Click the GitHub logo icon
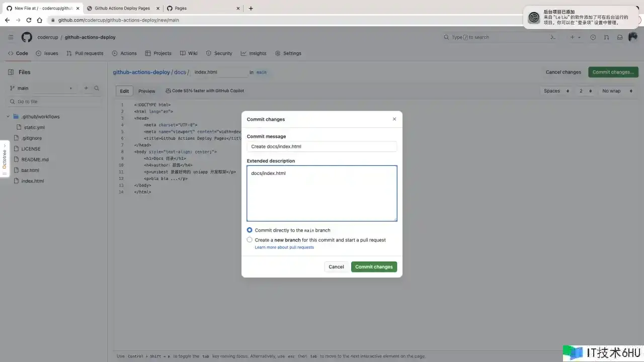 pyautogui.click(x=27, y=37)
